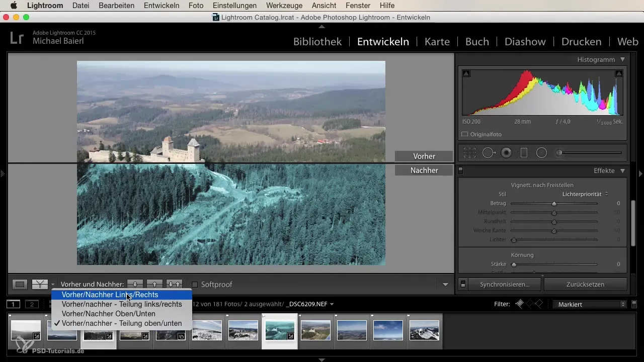
Task: Choose Vorher/nachher - Teilung oben/unten
Action: [121, 323]
